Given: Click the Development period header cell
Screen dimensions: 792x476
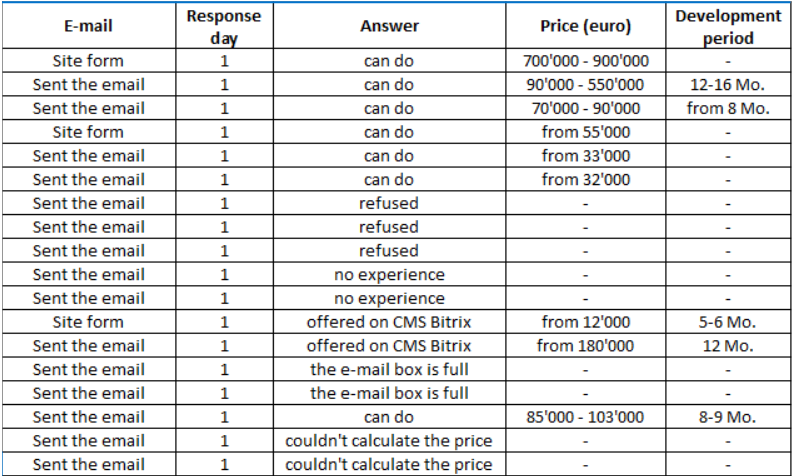Looking at the screenshot, I should click(x=728, y=27).
